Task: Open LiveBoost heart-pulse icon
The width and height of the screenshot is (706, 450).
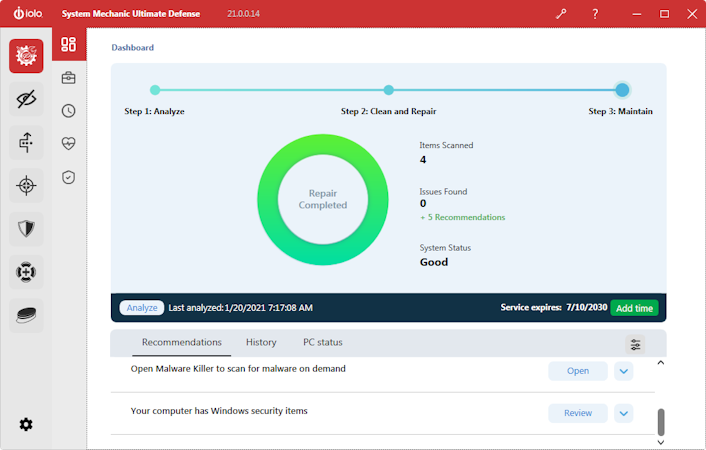Action: [x=68, y=144]
